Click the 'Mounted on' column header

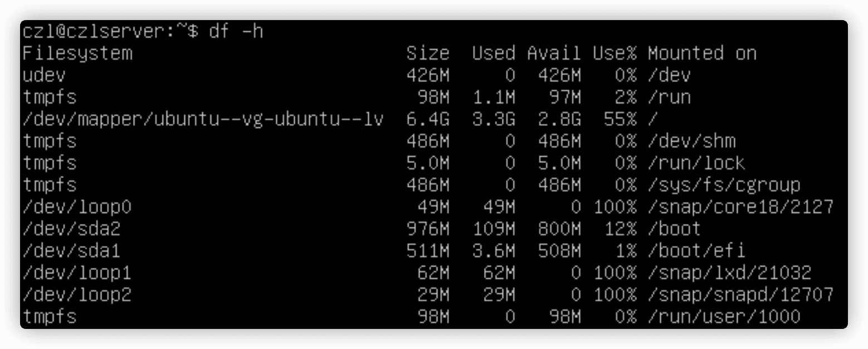click(702, 54)
